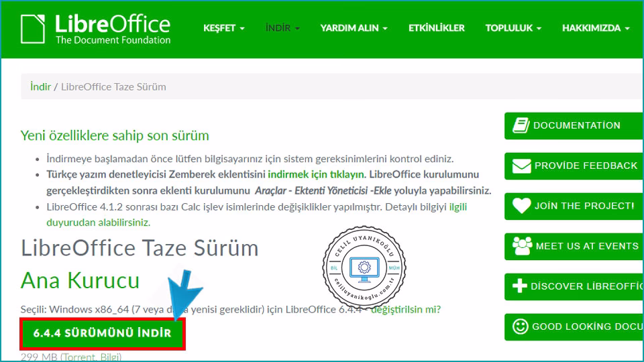Click the Meet Us at Events people icon
The image size is (644, 362).
click(522, 246)
